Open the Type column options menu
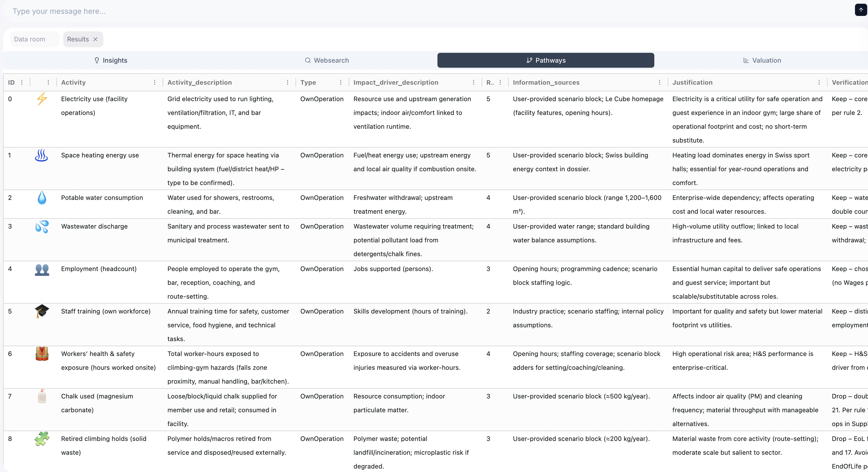Image resolution: width=868 pixels, height=472 pixels. click(x=341, y=83)
